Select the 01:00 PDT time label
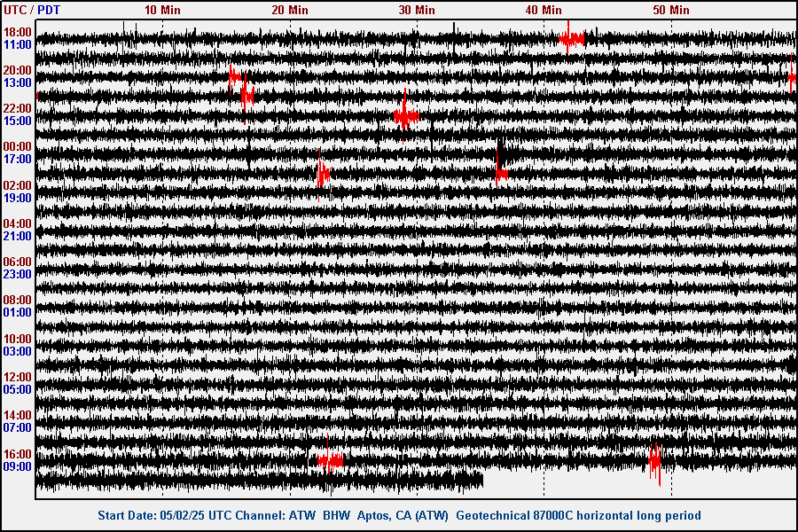Screen dimensions: 798x532 click(18, 313)
